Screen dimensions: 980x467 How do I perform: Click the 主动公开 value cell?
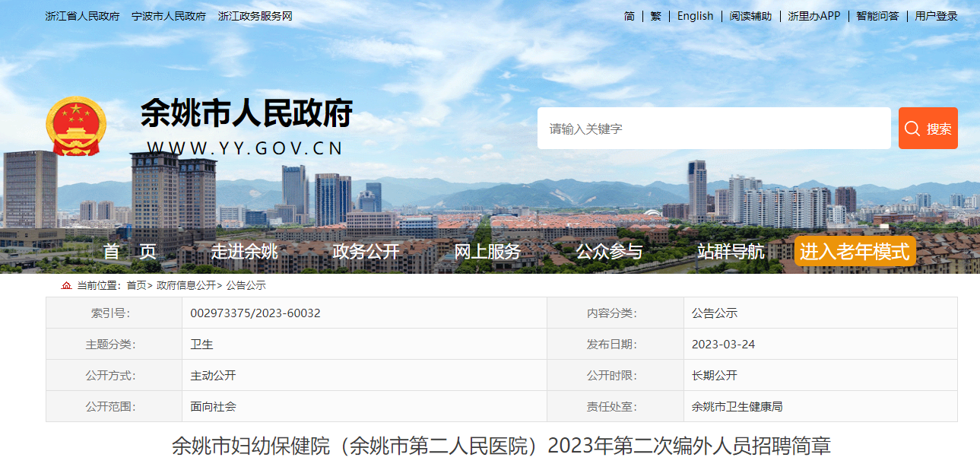coord(365,375)
